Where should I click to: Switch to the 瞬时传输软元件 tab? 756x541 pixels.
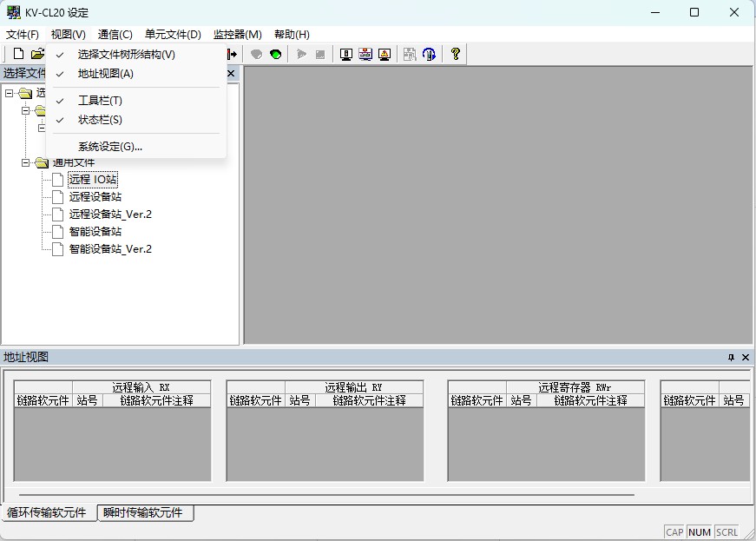point(143,512)
